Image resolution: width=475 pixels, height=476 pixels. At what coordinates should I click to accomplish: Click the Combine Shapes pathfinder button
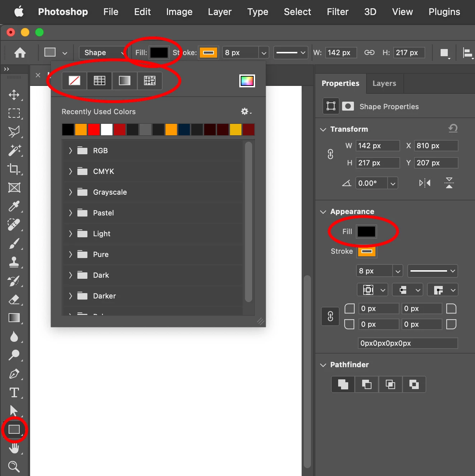(343, 385)
